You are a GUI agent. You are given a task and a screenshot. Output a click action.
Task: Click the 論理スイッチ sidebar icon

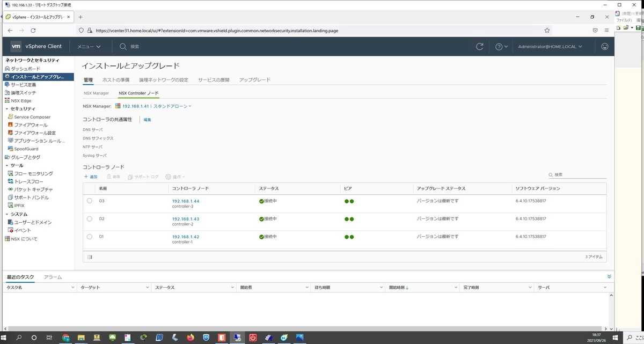pos(7,93)
